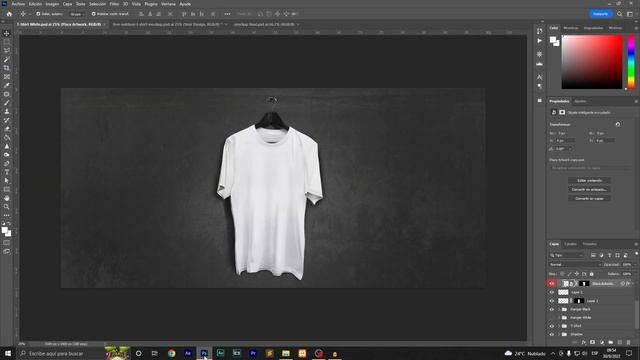Click the Convertir en enlazado button

(589, 189)
